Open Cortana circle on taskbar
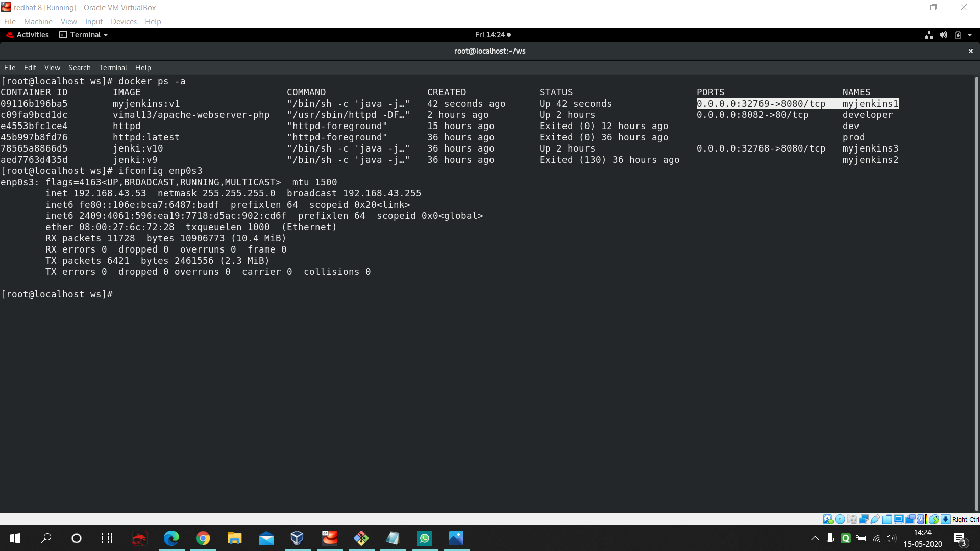The height and width of the screenshot is (551, 980). point(77,538)
